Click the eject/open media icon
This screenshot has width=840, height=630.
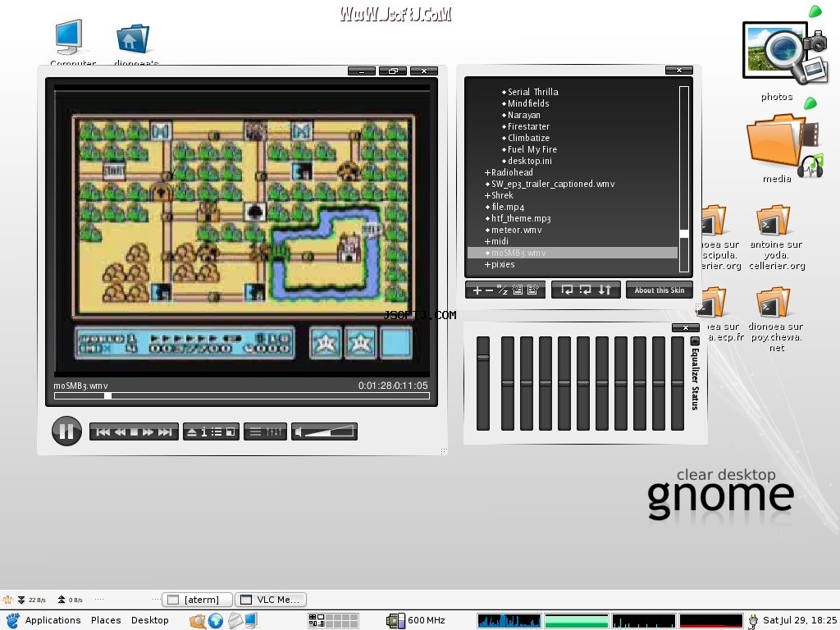pos(192,431)
